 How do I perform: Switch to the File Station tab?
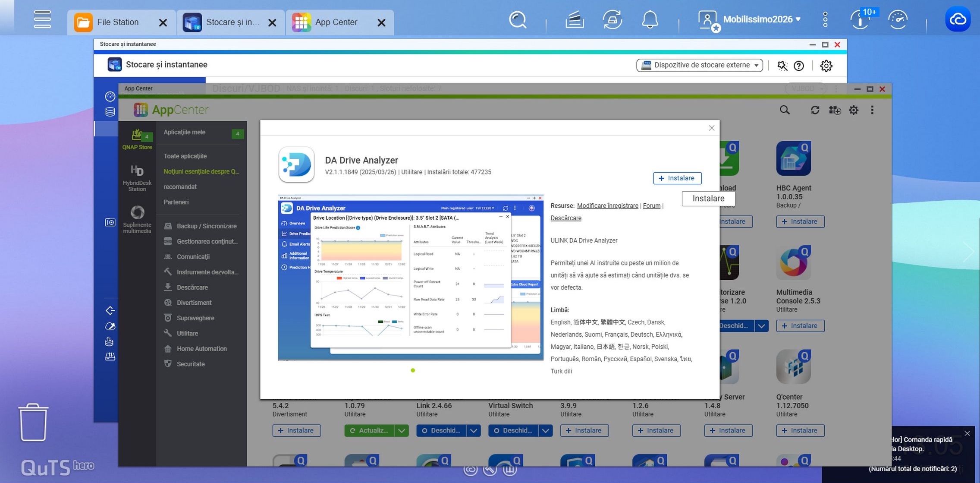117,22
